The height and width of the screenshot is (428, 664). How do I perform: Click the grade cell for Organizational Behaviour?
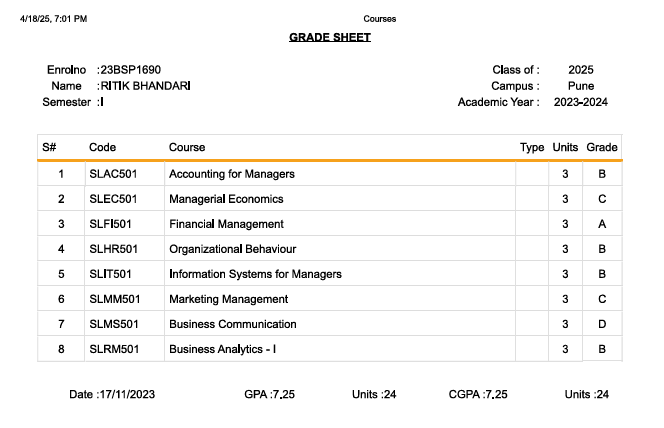602,249
